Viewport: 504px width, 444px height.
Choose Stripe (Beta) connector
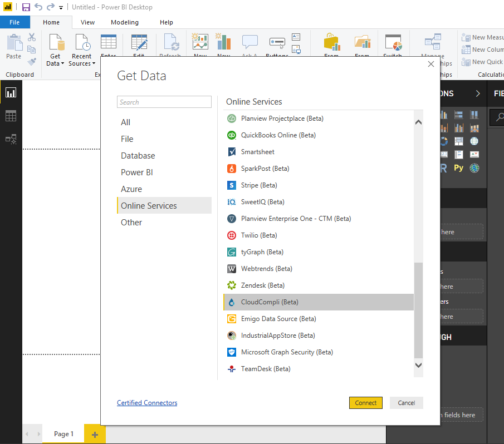click(319, 185)
